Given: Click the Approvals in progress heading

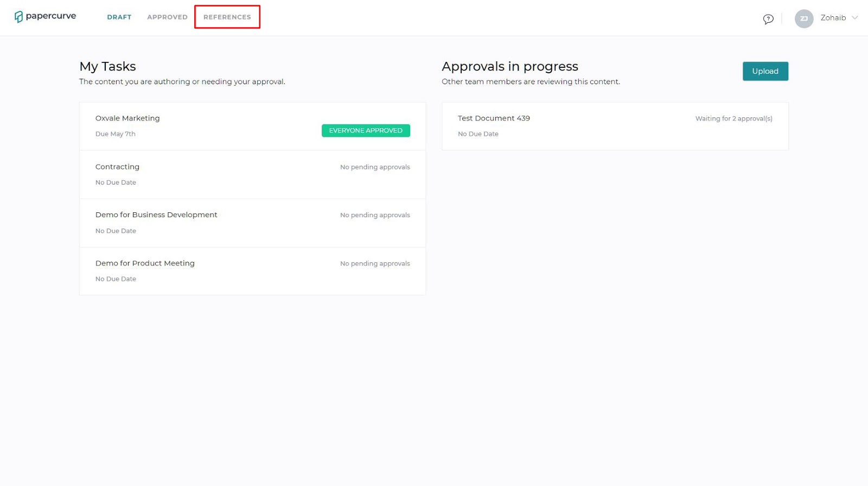Looking at the screenshot, I should coord(510,66).
